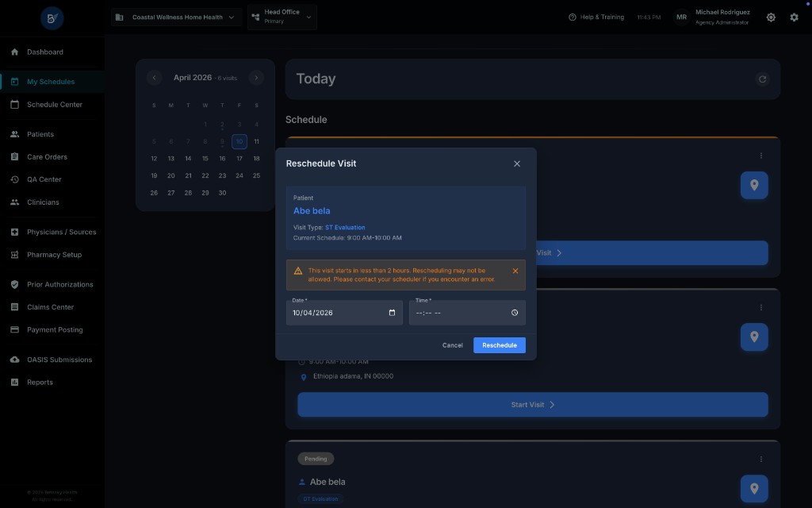Click Abe bela name on Pending card
This screenshot has width=812, height=508.
(327, 482)
